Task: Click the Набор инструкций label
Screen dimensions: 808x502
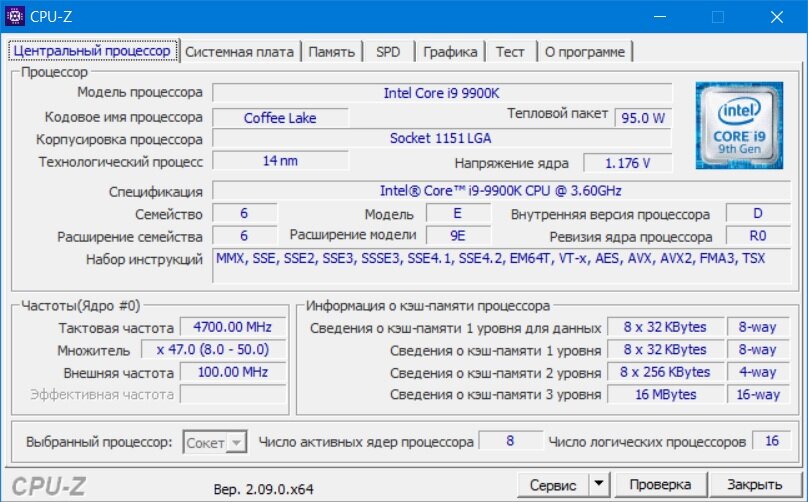Action: click(144, 259)
